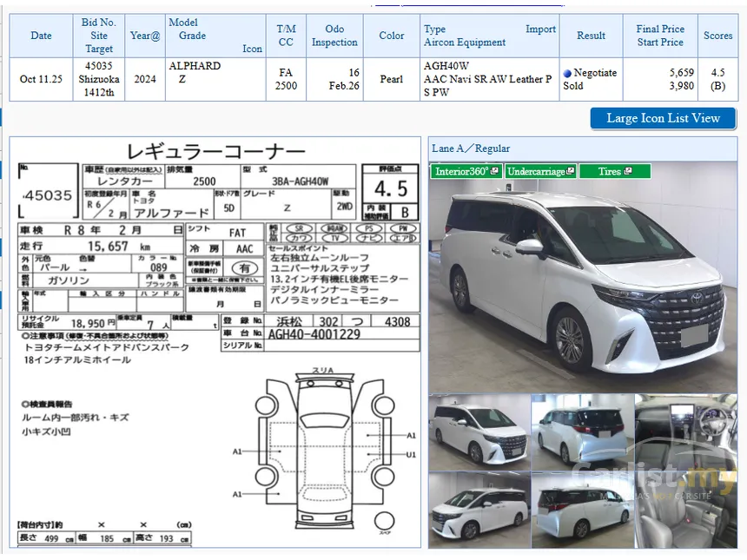Screen dimensions: 747x560
Task: Click the Large Icon List View button
Action: pos(663,118)
